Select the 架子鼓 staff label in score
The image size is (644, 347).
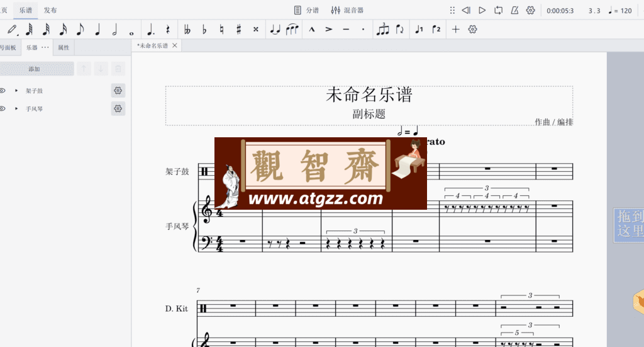pyautogui.click(x=177, y=171)
